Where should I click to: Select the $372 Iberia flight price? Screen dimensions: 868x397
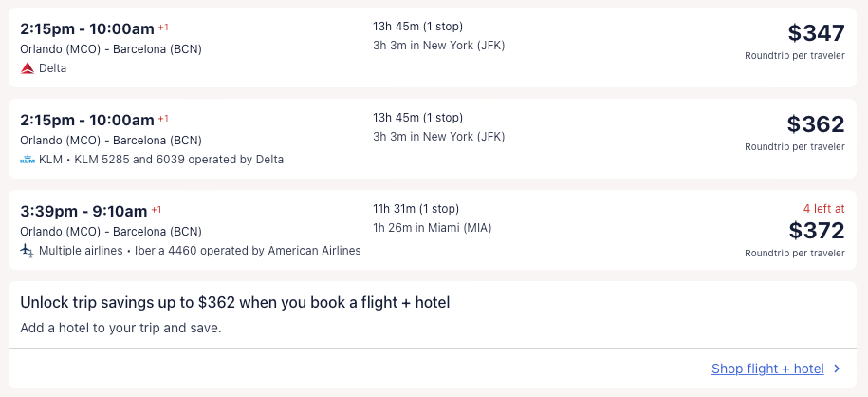point(816,230)
